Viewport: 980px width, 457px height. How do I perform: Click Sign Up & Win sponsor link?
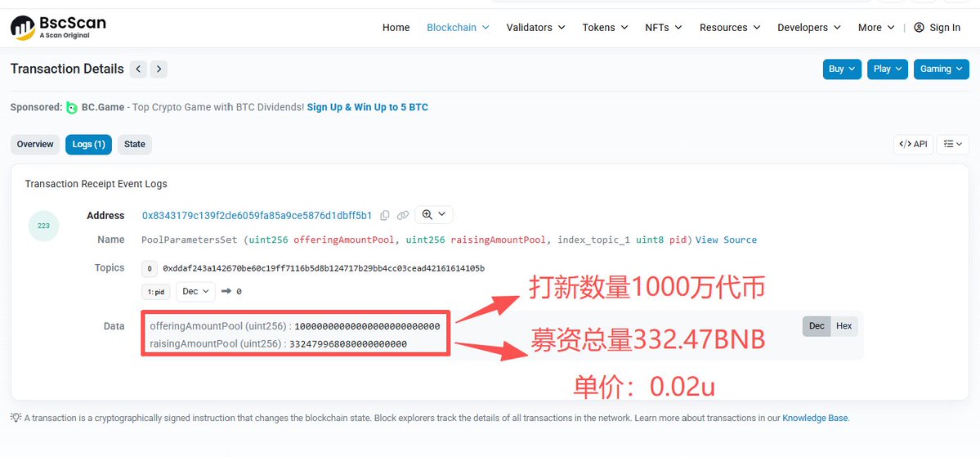coord(368,107)
